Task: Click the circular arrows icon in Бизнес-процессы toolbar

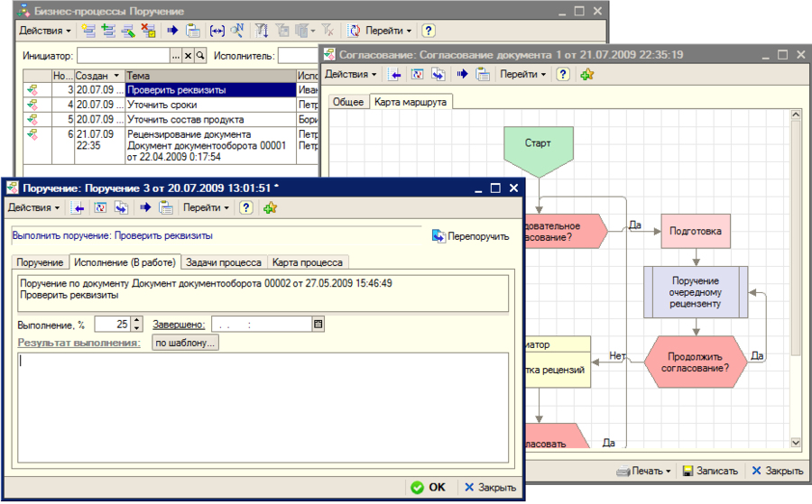Action: pyautogui.click(x=354, y=31)
